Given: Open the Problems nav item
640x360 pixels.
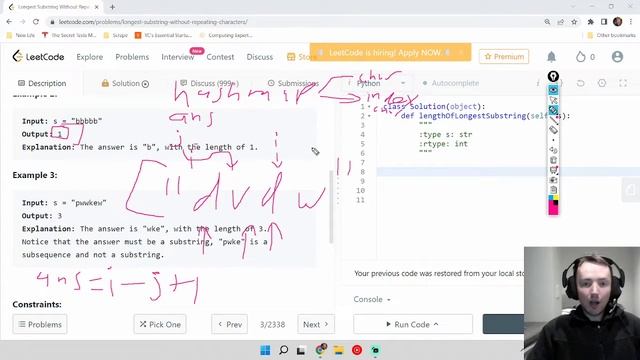Looking at the screenshot, I should 132,57.
